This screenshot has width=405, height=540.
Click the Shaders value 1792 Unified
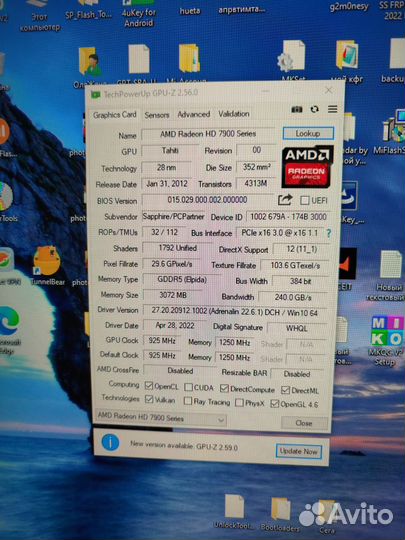pos(177,248)
